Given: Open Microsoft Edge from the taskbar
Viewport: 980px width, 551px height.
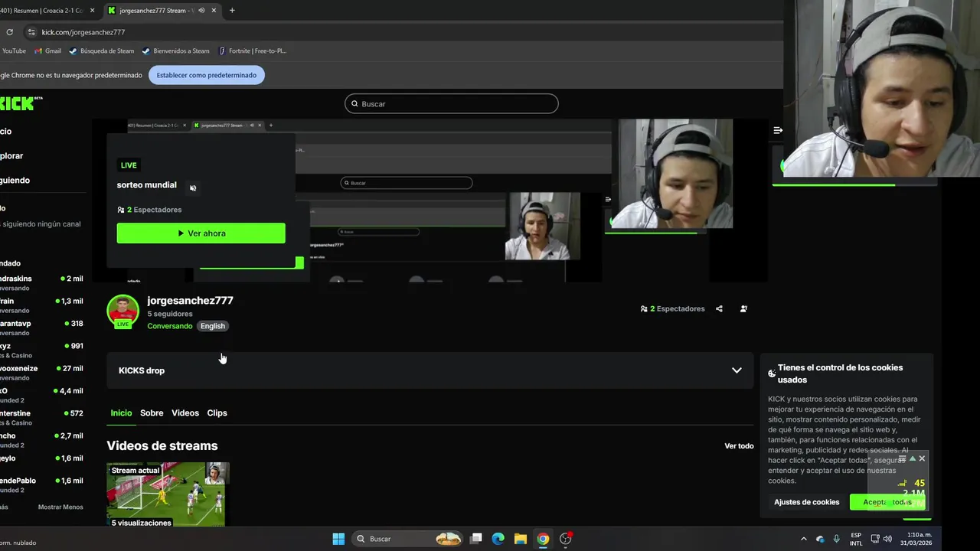Looking at the screenshot, I should (x=498, y=539).
